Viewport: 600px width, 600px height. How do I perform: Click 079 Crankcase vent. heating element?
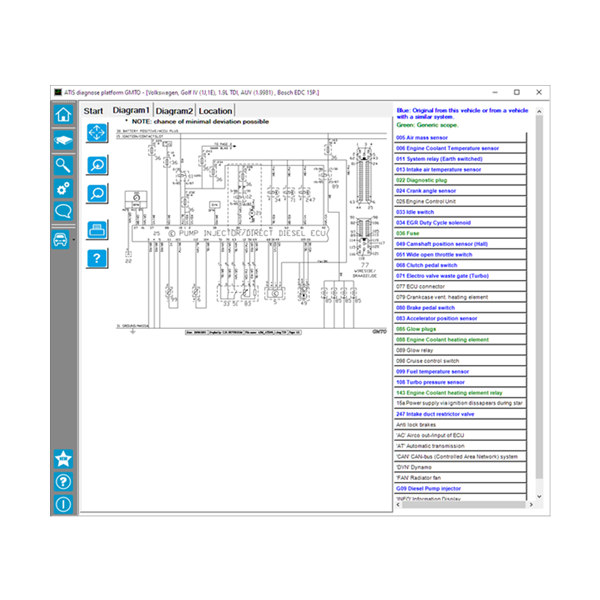pyautogui.click(x=460, y=297)
